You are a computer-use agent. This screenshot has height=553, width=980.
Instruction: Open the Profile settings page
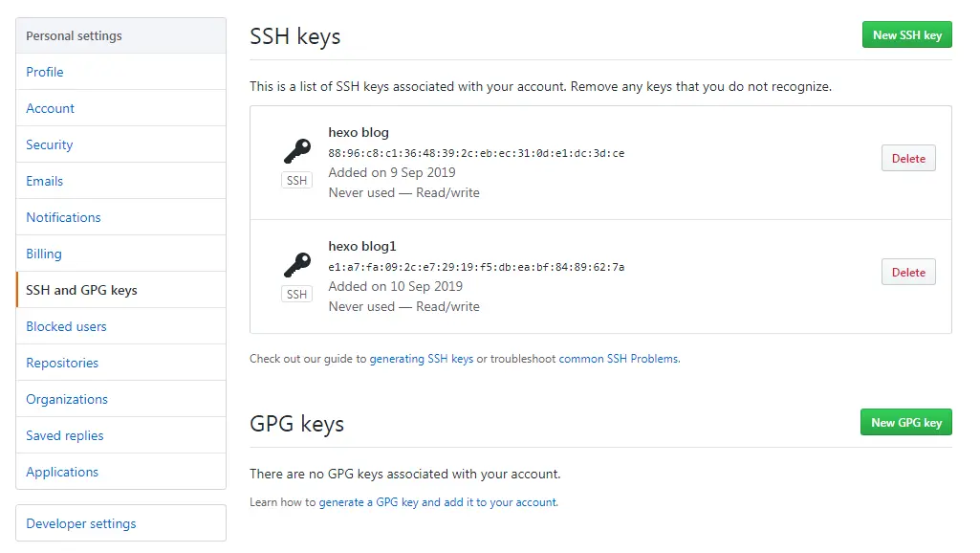[x=45, y=72]
